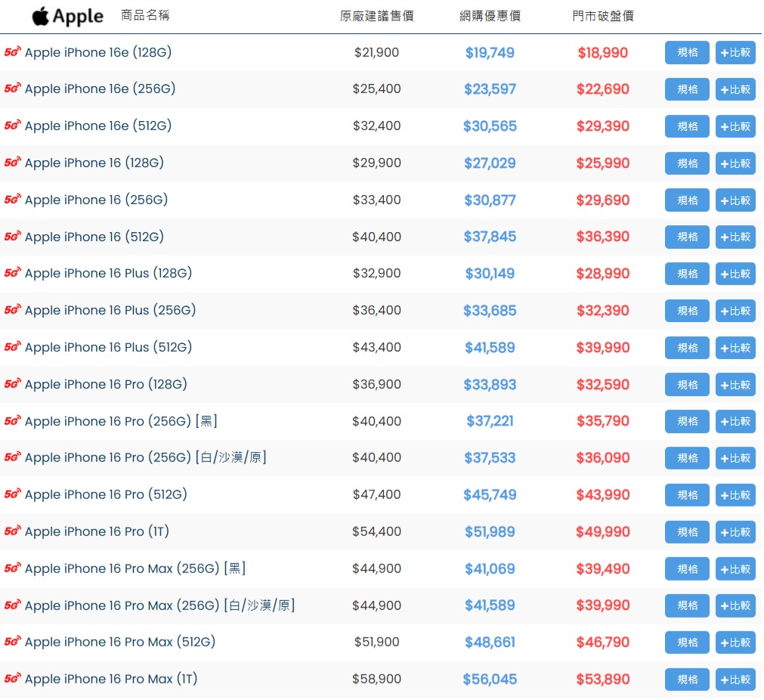The image size is (764, 700).
Task: Open iPhone 16 Pro (256G) [黑] link
Action: tap(121, 421)
